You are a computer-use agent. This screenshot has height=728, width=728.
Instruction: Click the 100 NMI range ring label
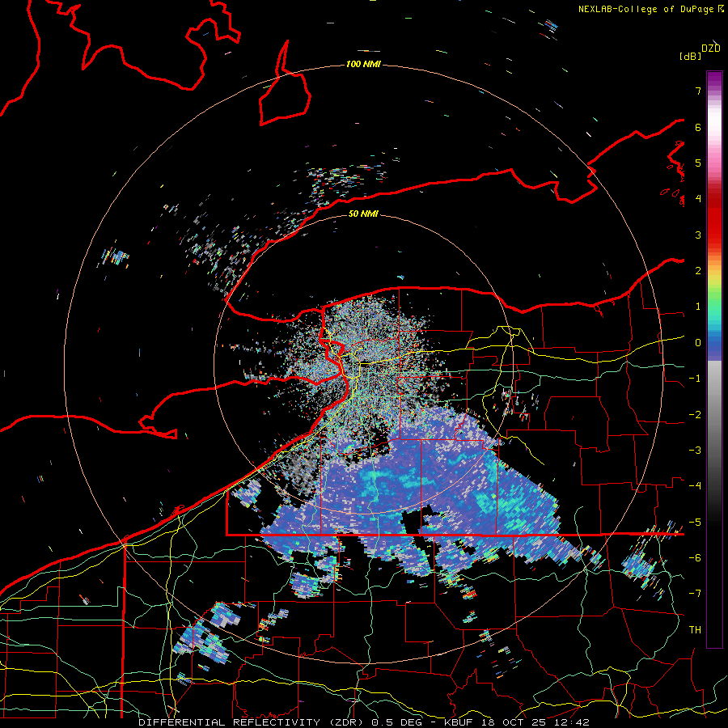[363, 64]
